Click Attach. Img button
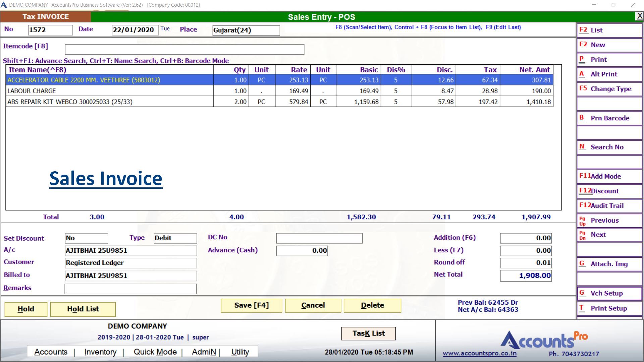 tap(609, 264)
